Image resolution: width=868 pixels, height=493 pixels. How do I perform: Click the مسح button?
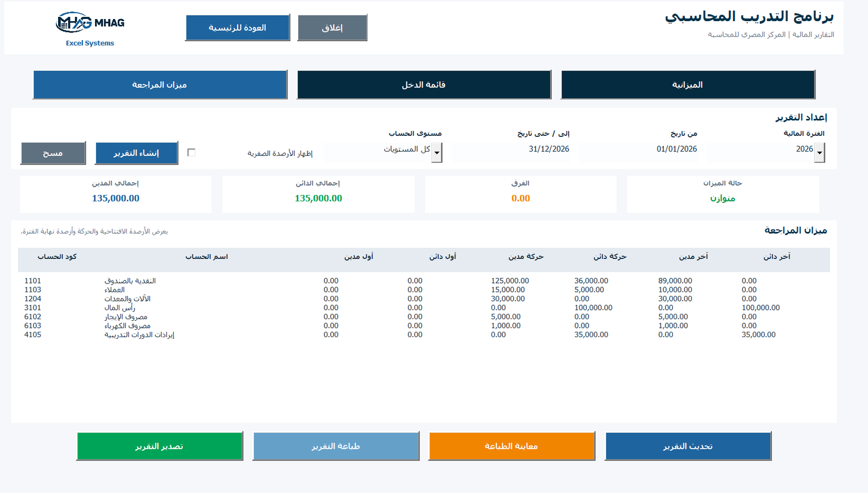tap(53, 153)
